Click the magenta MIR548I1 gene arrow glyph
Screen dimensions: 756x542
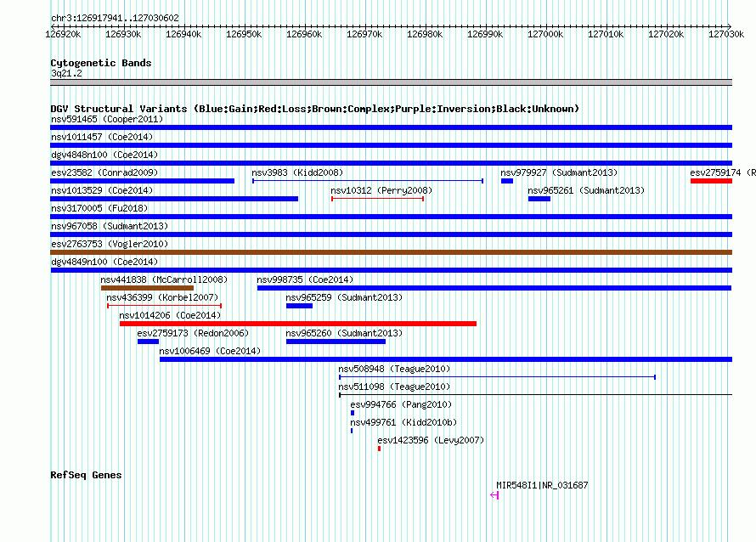pyautogui.click(x=494, y=494)
